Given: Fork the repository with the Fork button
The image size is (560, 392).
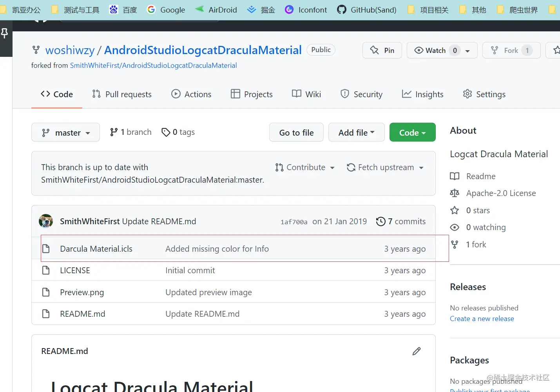Looking at the screenshot, I should (x=511, y=50).
